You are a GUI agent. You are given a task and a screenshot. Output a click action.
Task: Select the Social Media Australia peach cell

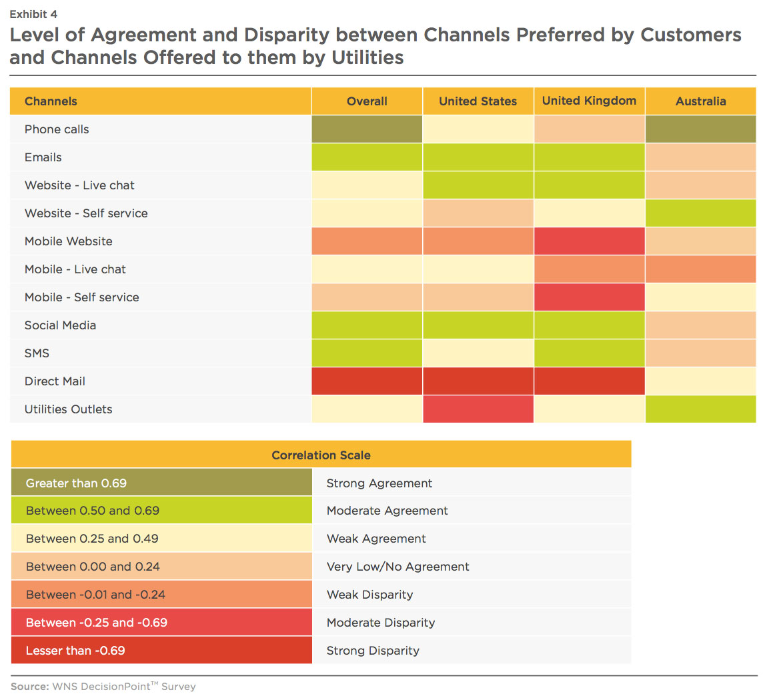coord(700,325)
